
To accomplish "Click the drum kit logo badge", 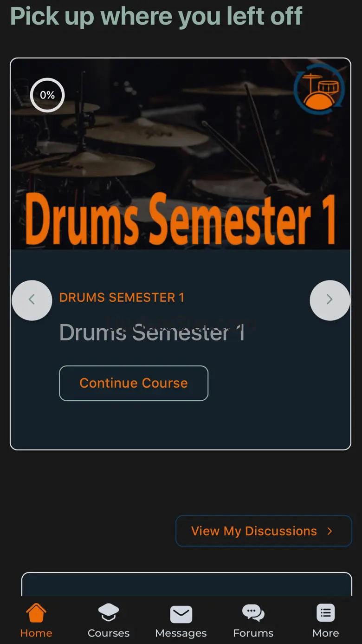I will 319,89.
